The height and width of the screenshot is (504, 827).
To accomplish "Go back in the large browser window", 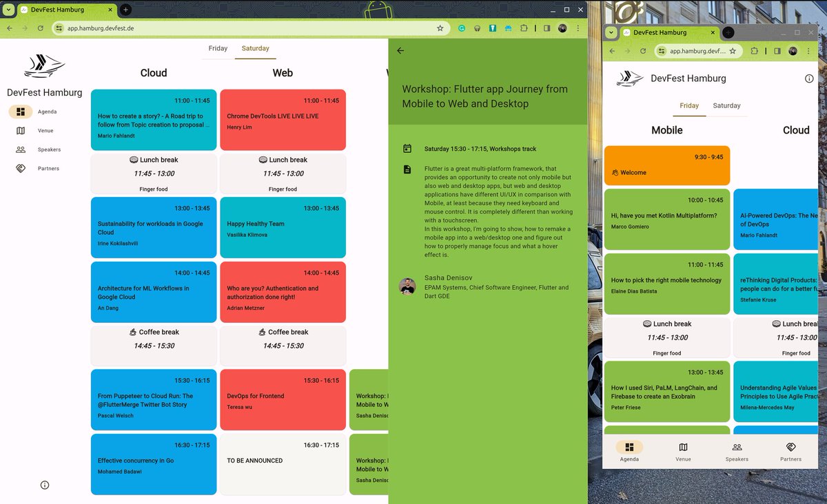I will click(9, 28).
